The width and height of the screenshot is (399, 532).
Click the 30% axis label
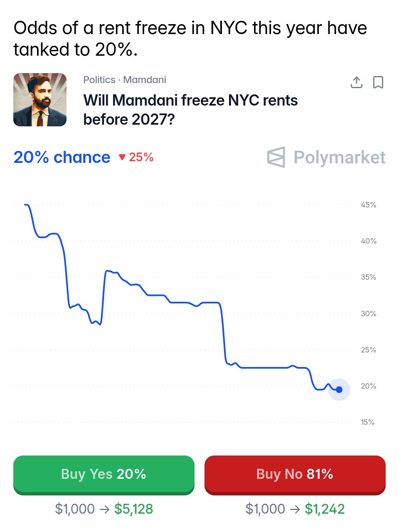[x=368, y=314]
